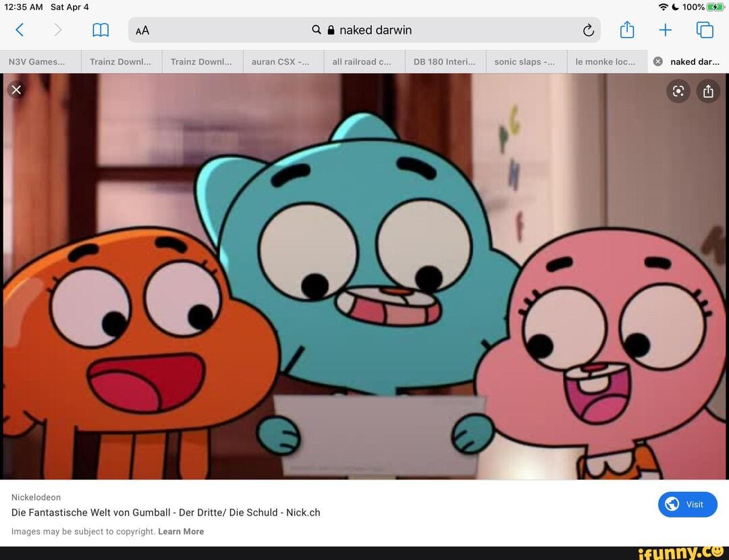The image size is (729, 560).
Task: Select the active 'naked dar...' tab
Action: point(688,62)
